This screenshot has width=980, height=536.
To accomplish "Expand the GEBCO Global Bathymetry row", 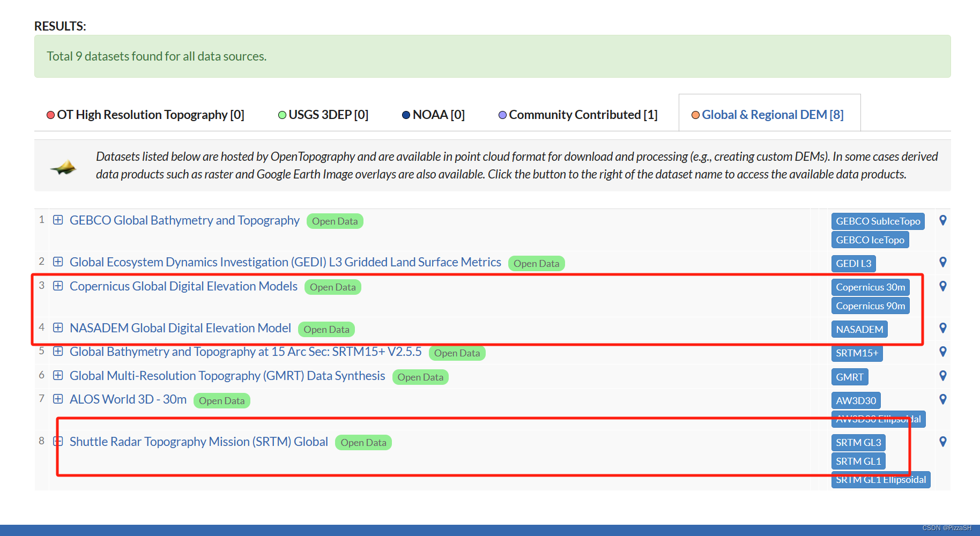I will (x=58, y=220).
